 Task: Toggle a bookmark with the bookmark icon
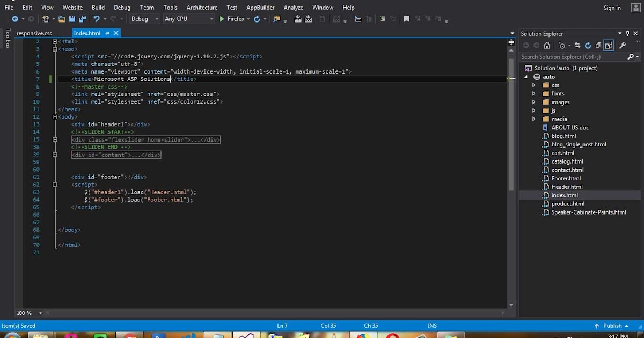[x=406, y=19]
